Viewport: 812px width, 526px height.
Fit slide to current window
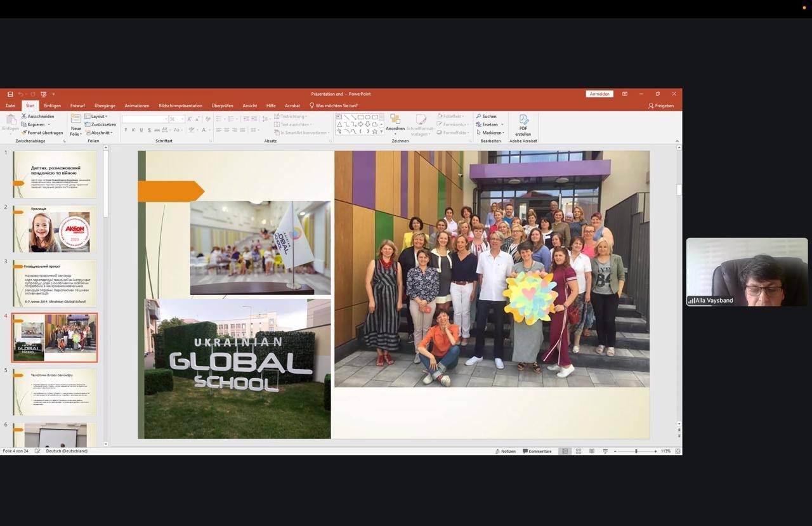678,451
